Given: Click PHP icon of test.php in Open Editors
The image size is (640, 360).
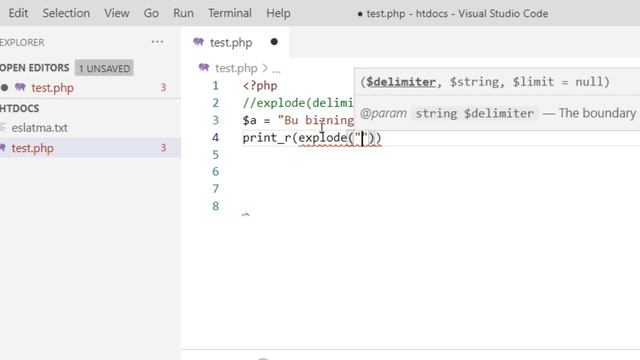Looking at the screenshot, I should (x=20, y=87).
